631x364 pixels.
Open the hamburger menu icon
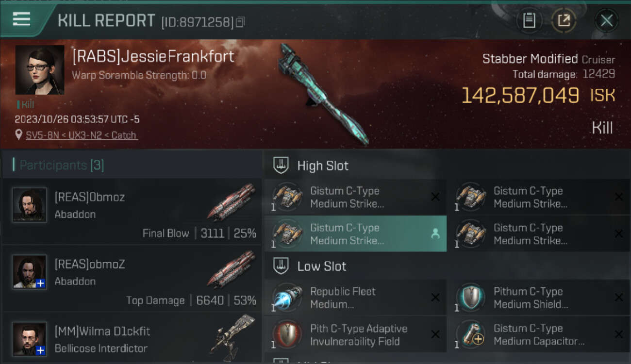pyautogui.click(x=21, y=19)
